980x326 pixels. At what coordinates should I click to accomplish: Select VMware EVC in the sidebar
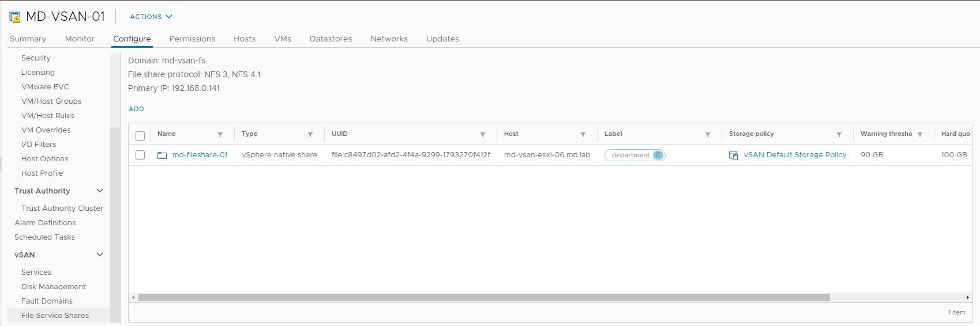pyautogui.click(x=45, y=87)
